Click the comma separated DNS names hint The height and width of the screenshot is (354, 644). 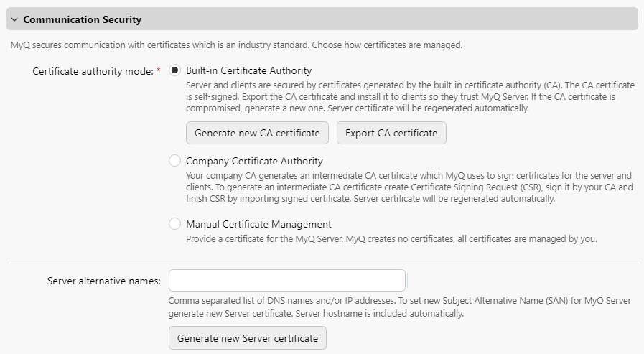(399, 307)
